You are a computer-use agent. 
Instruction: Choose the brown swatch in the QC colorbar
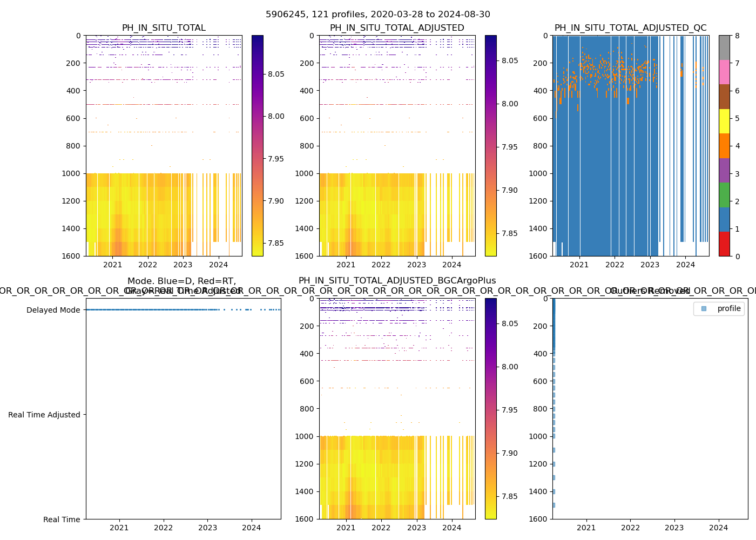point(724,97)
